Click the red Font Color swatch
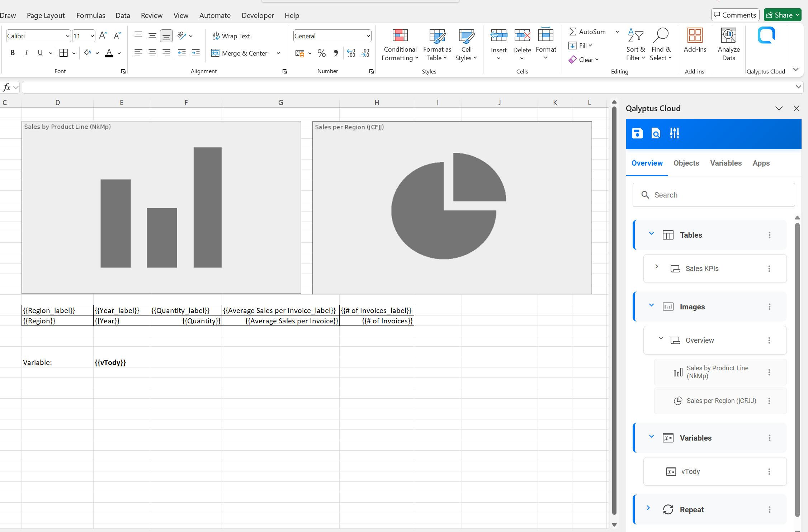This screenshot has width=808, height=532. (109, 55)
